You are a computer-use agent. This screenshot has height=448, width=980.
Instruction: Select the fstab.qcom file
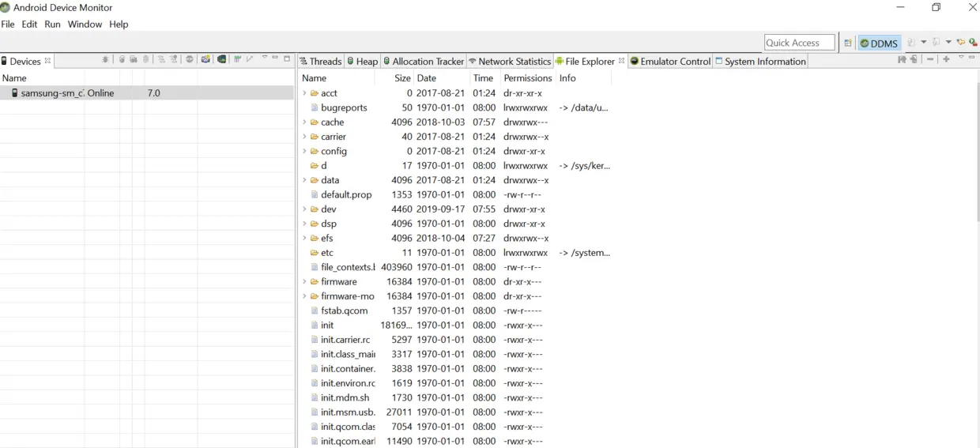click(344, 311)
